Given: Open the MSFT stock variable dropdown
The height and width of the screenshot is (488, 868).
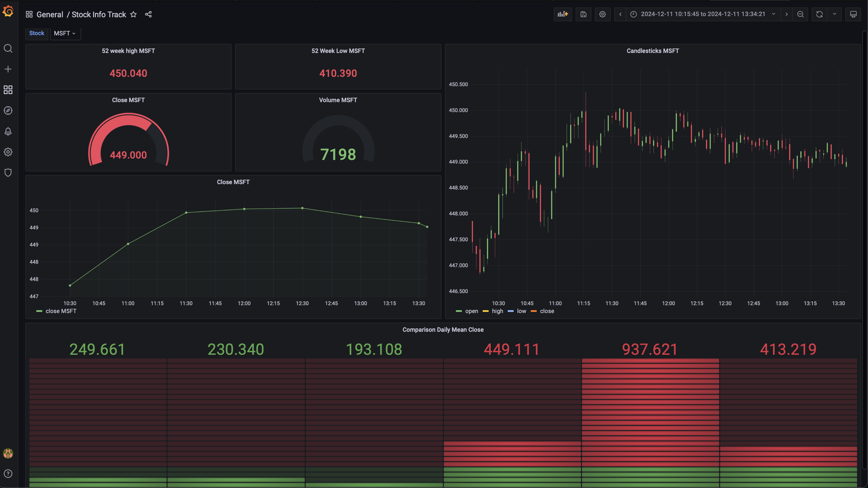Looking at the screenshot, I should point(65,33).
